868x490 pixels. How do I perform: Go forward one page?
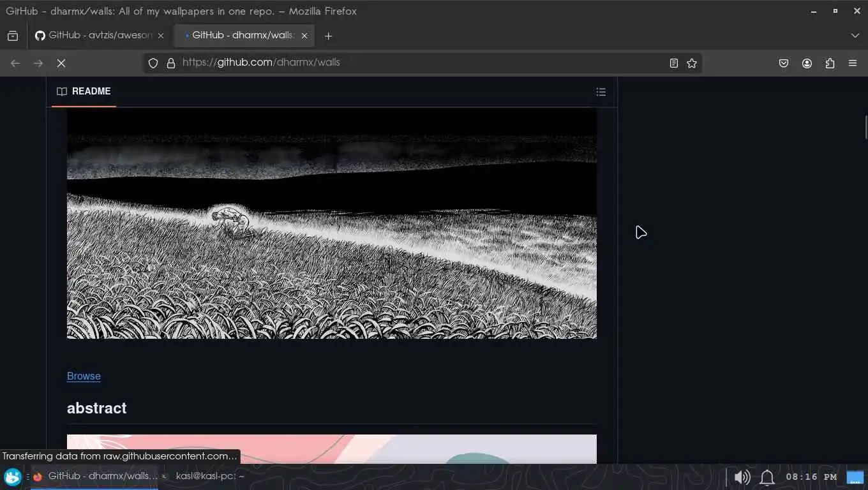click(x=38, y=63)
